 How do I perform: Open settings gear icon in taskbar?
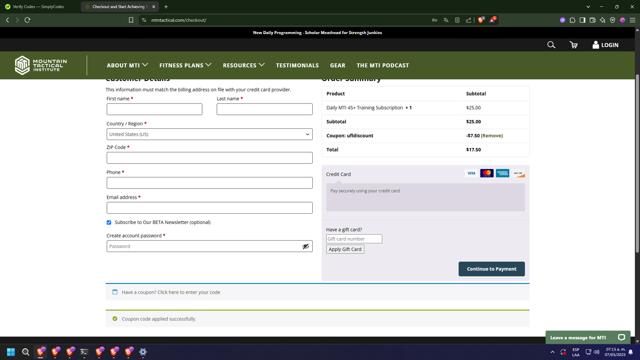pyautogui.click(x=143, y=352)
